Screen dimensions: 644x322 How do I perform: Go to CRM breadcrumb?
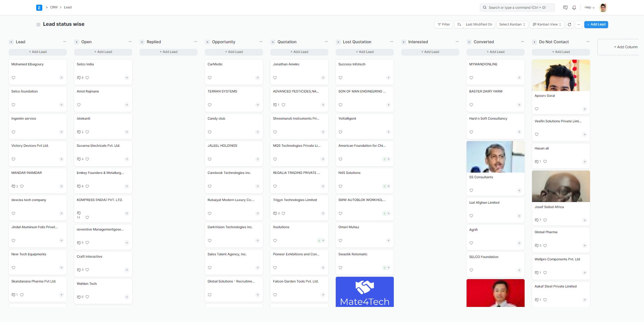click(54, 7)
